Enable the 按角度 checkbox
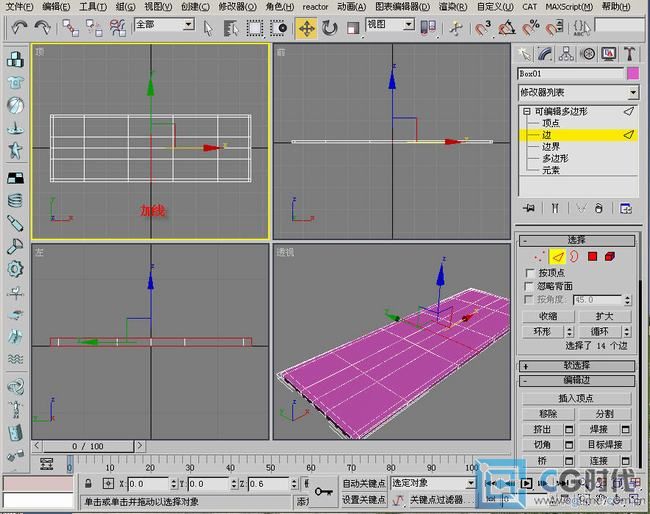Viewport: 650px width, 514px height. click(529, 299)
